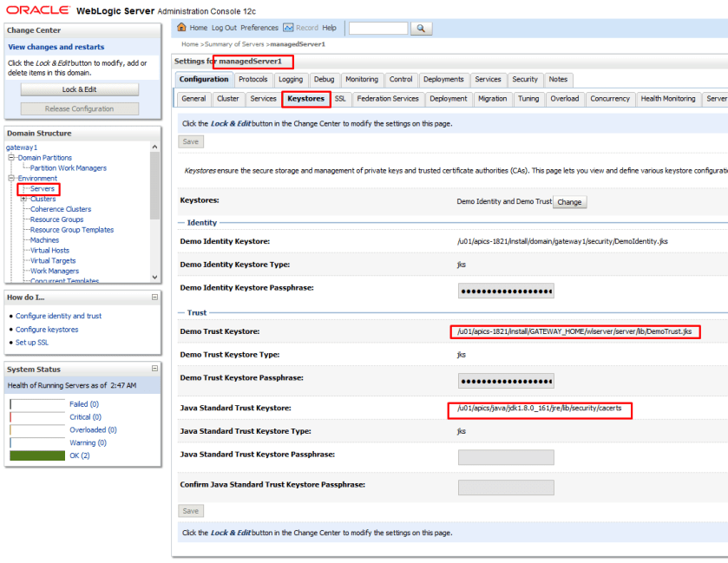Click the Home icon in top toolbar
The image size is (728, 563).
[183, 28]
